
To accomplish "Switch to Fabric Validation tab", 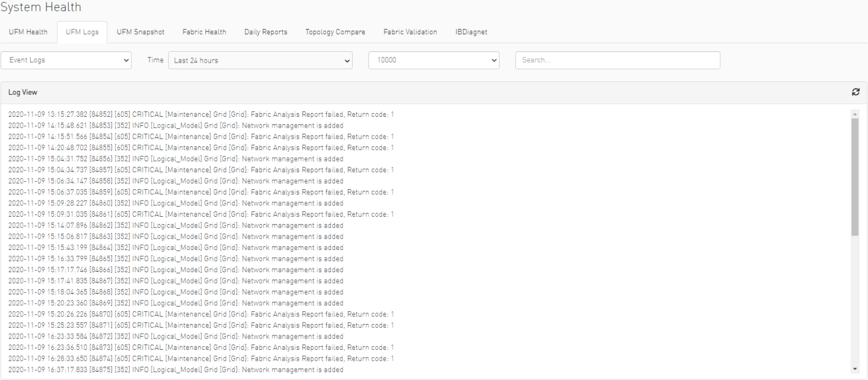I will pos(410,32).
